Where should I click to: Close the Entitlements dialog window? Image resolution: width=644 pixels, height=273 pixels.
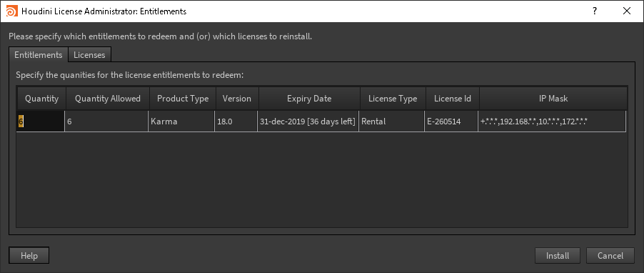627,11
